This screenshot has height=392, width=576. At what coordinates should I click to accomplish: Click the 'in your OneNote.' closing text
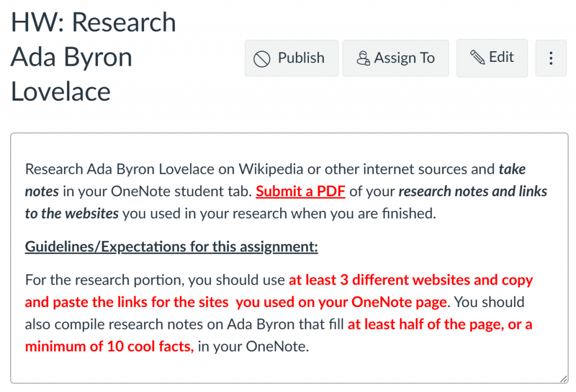tap(254, 346)
